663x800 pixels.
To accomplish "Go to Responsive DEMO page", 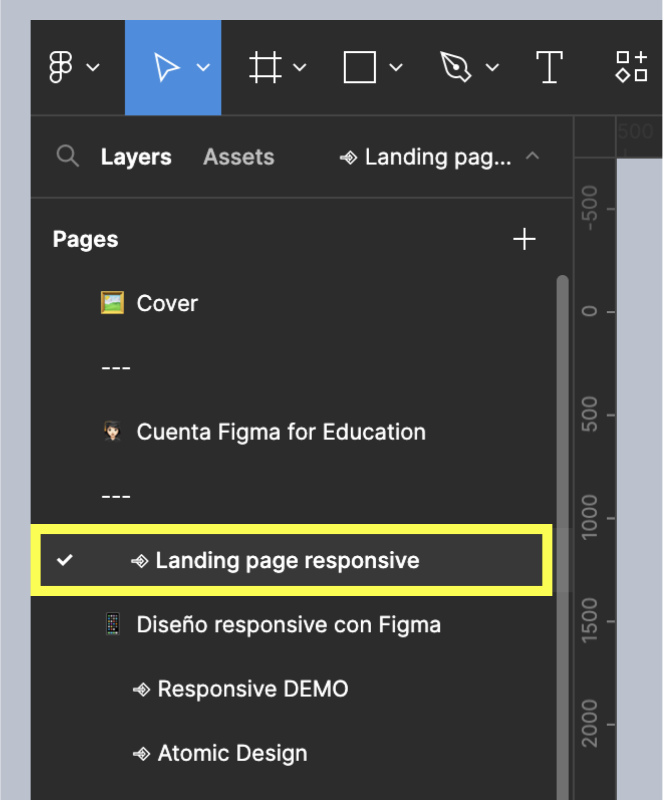I will 252,689.
